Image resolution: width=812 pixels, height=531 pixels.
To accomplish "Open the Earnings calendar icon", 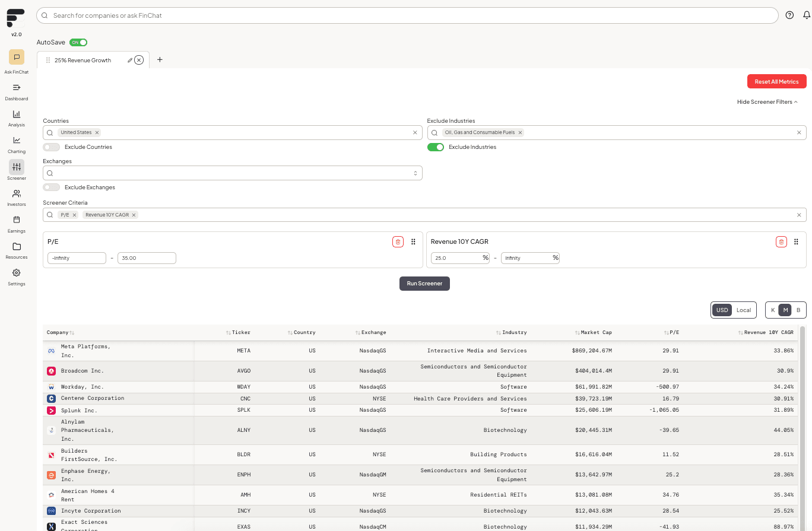I will click(17, 220).
